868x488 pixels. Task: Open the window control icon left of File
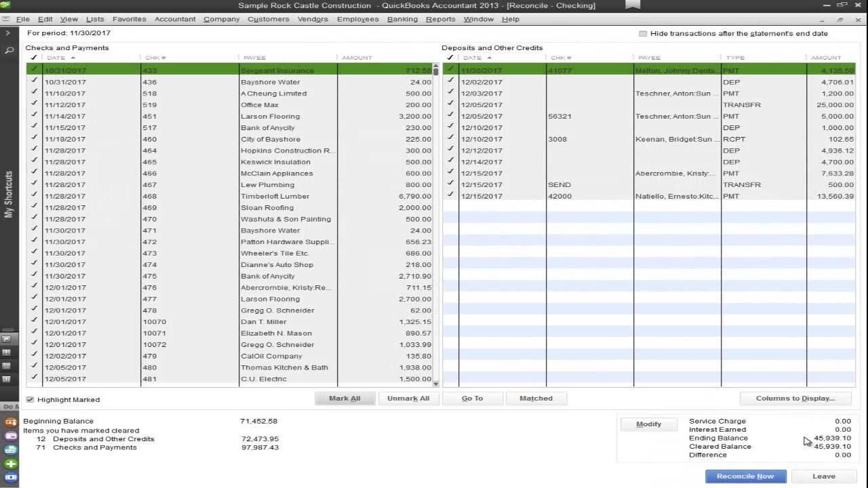tap(7, 19)
